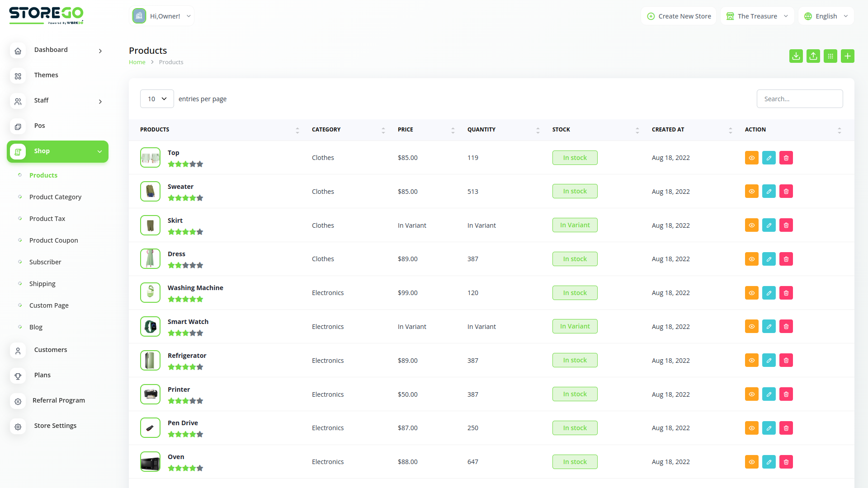
Task: Delete the Sweater product with trash icon
Action: pos(786,191)
